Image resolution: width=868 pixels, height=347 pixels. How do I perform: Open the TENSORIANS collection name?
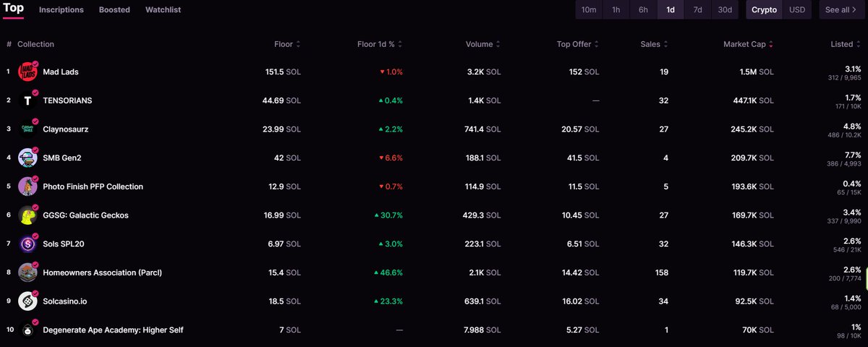(67, 100)
